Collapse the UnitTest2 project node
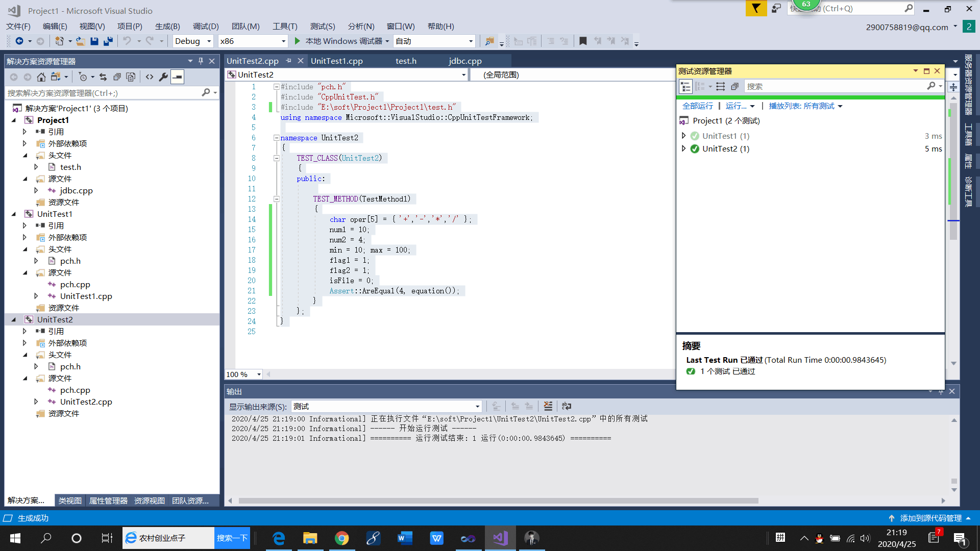 [x=14, y=320]
